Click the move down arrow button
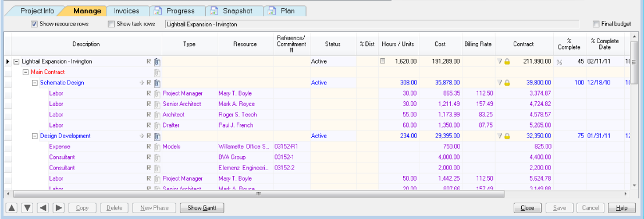 (27, 208)
